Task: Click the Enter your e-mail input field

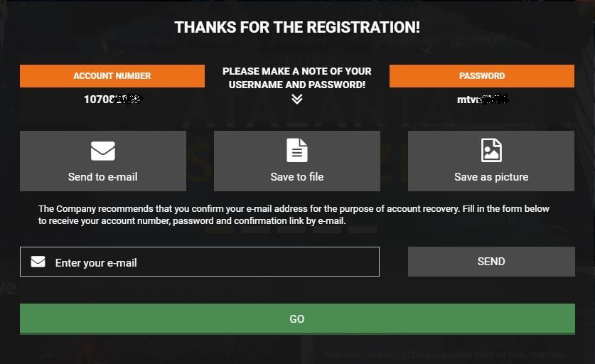Action: (x=200, y=262)
